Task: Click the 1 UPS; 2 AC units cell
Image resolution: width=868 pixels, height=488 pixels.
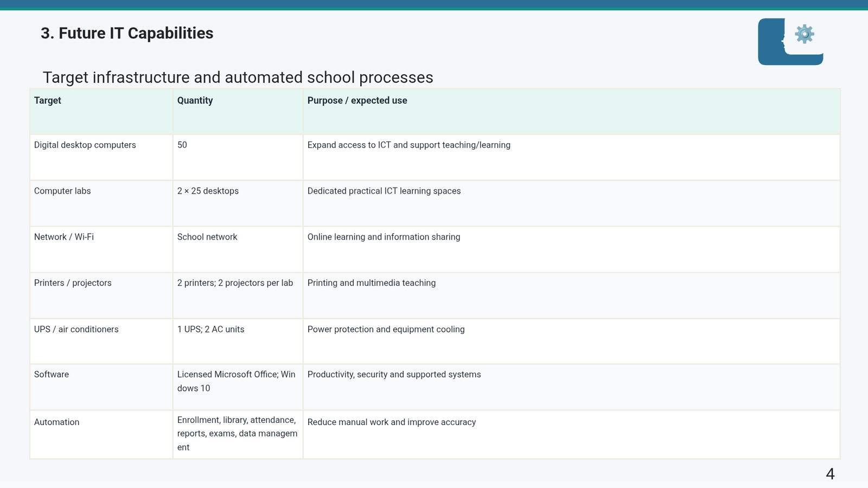Action: (238, 342)
